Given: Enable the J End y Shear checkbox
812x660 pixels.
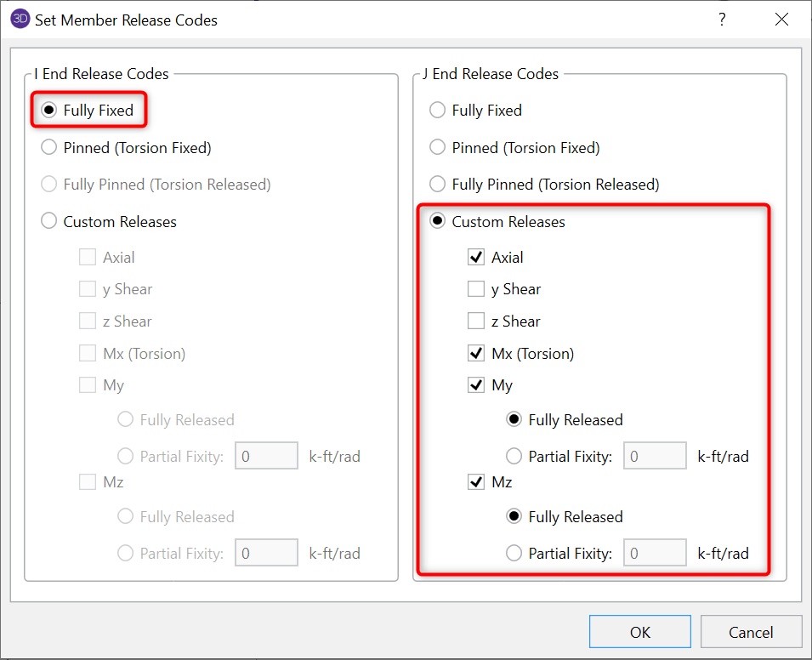Looking at the screenshot, I should click(x=476, y=290).
